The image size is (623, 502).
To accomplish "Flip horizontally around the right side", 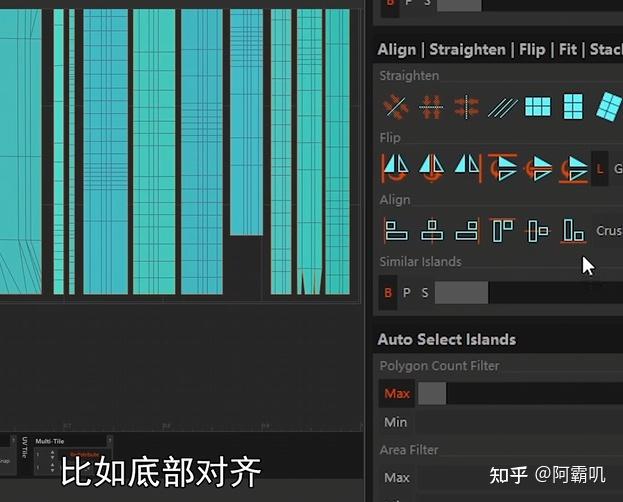I will pos(468,169).
